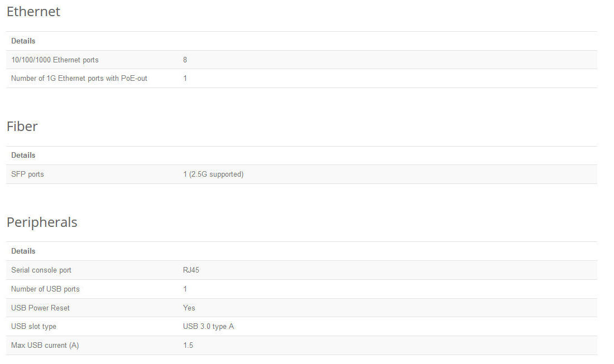The width and height of the screenshot is (614, 364).
Task: Click the Peripherals section heading
Action: point(42,222)
